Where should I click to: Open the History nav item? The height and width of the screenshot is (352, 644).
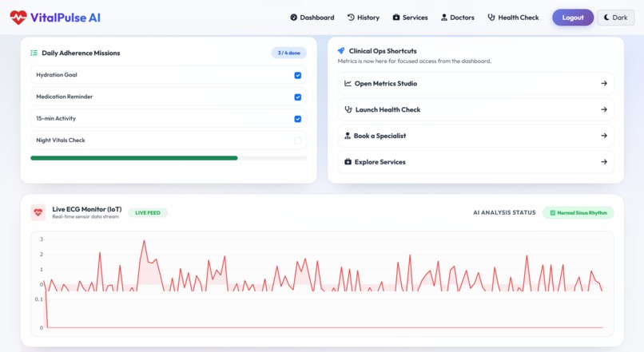pos(364,18)
